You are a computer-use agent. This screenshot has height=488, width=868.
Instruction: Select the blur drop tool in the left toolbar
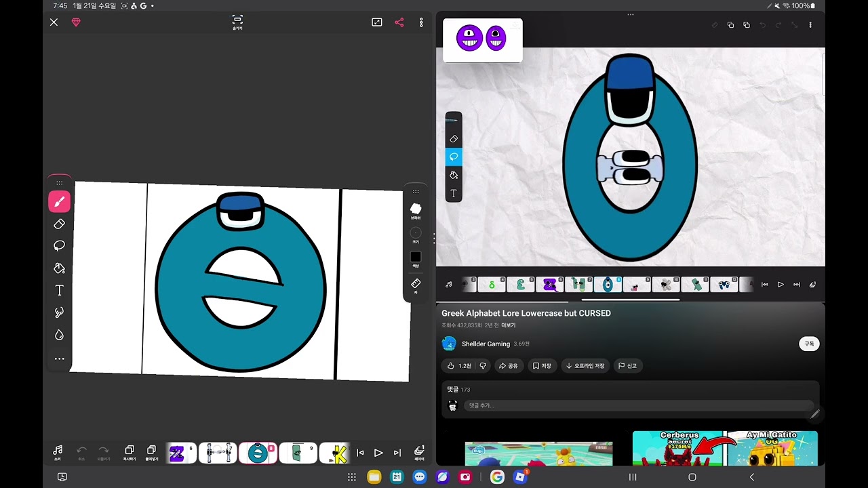click(59, 335)
